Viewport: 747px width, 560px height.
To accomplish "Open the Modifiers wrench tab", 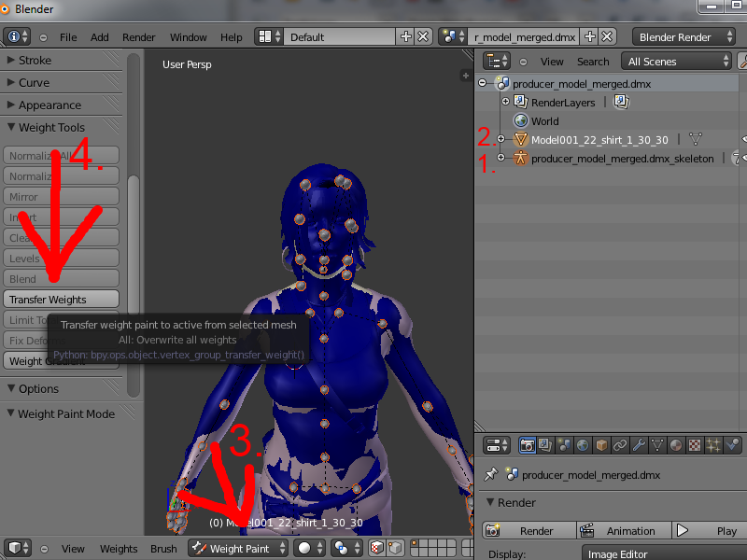I will 639,445.
